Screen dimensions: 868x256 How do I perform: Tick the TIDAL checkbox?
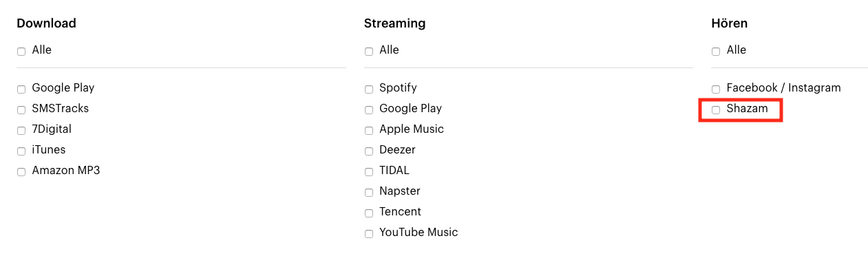[369, 172]
